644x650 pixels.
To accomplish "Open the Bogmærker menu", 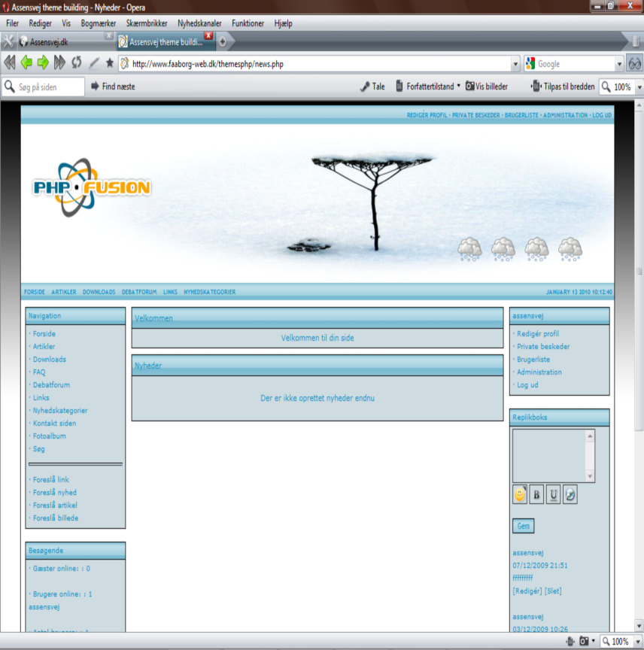I will coord(98,23).
